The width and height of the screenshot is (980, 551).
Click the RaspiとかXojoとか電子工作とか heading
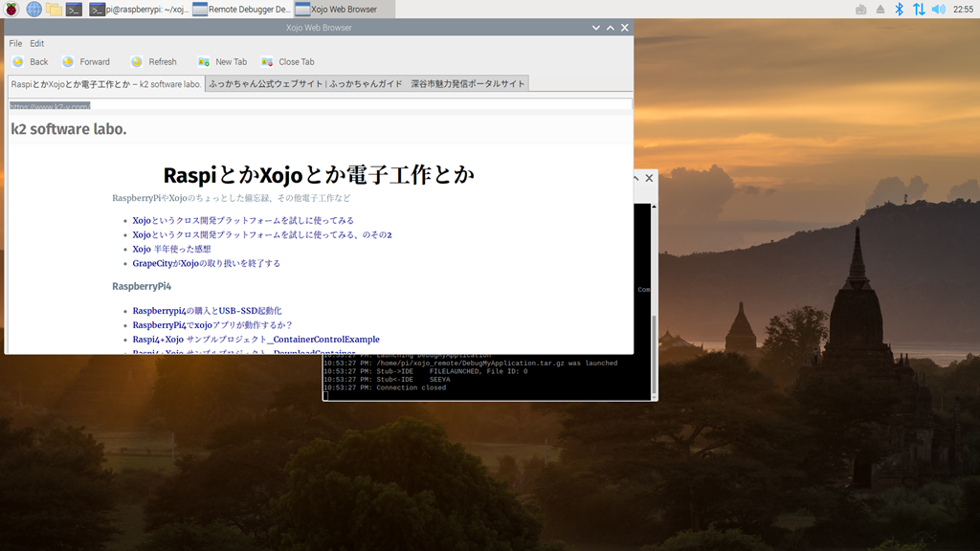tap(319, 175)
